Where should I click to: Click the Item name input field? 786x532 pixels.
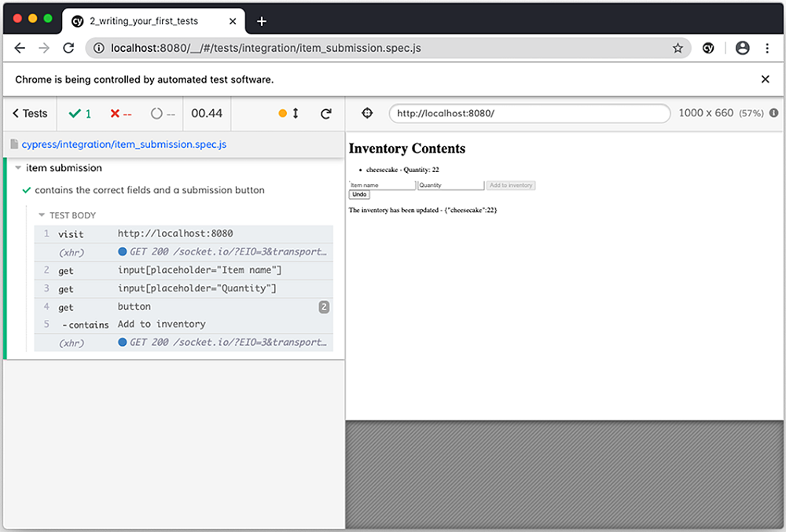click(x=382, y=185)
